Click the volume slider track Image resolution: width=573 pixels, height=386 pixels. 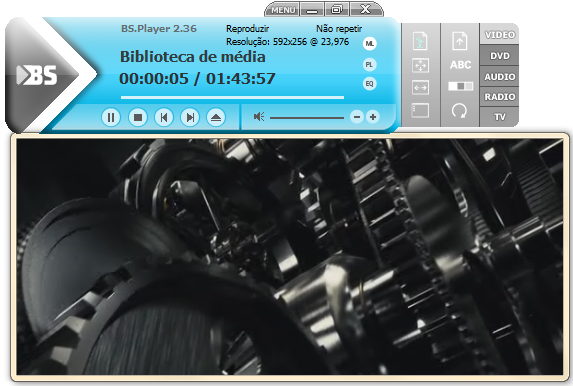pos(307,118)
